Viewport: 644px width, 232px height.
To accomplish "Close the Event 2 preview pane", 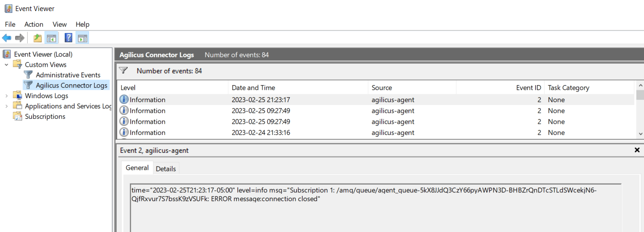I will point(637,150).
